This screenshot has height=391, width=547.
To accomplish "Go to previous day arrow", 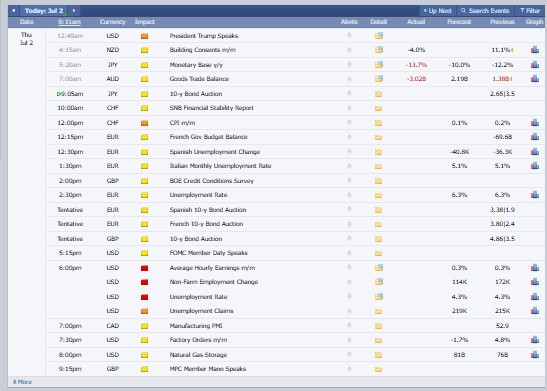I will [x=13, y=10].
